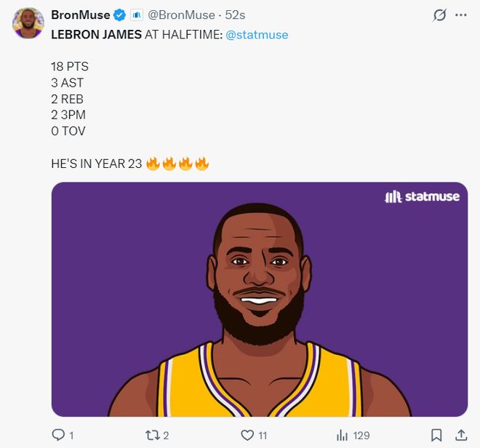Open the LeBron James illustration image

pos(259,305)
